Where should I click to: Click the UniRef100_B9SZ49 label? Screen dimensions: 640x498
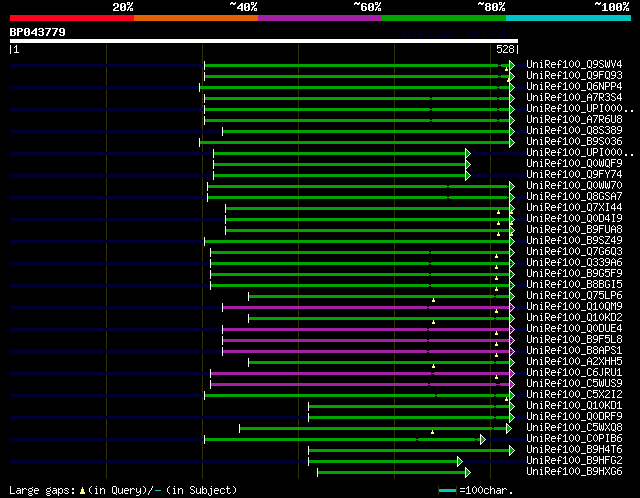(x=574, y=241)
